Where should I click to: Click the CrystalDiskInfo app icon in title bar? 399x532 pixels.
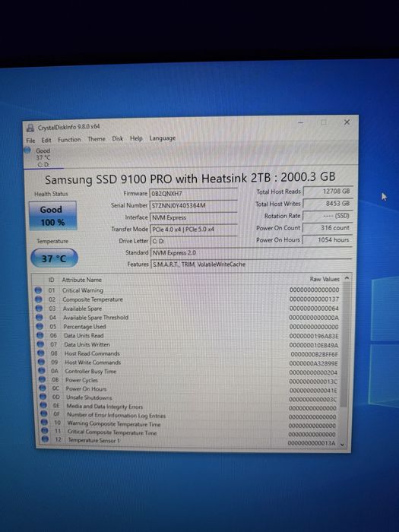(x=30, y=128)
